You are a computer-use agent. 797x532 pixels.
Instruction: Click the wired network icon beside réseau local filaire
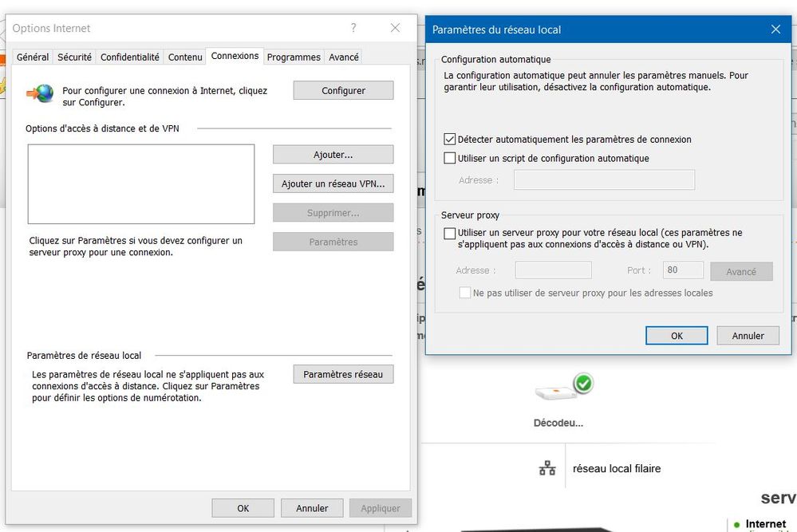coord(547,468)
